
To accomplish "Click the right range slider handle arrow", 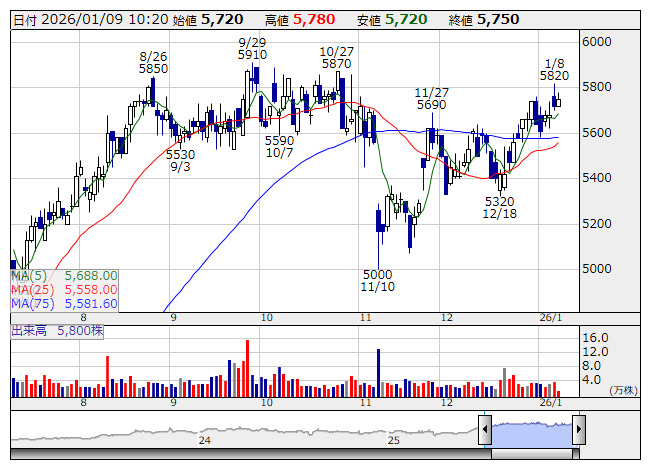I will point(579,429).
